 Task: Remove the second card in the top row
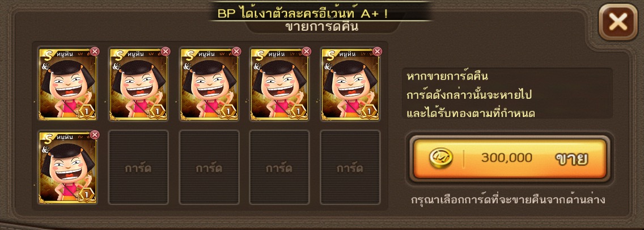(166, 52)
